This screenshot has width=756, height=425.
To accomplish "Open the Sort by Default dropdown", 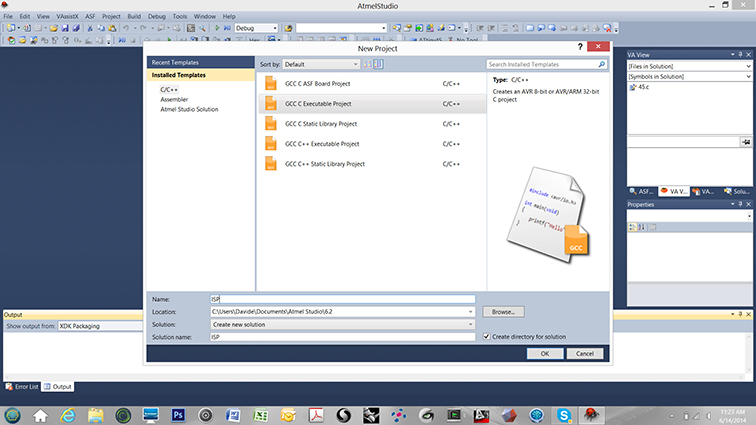I will click(x=321, y=64).
